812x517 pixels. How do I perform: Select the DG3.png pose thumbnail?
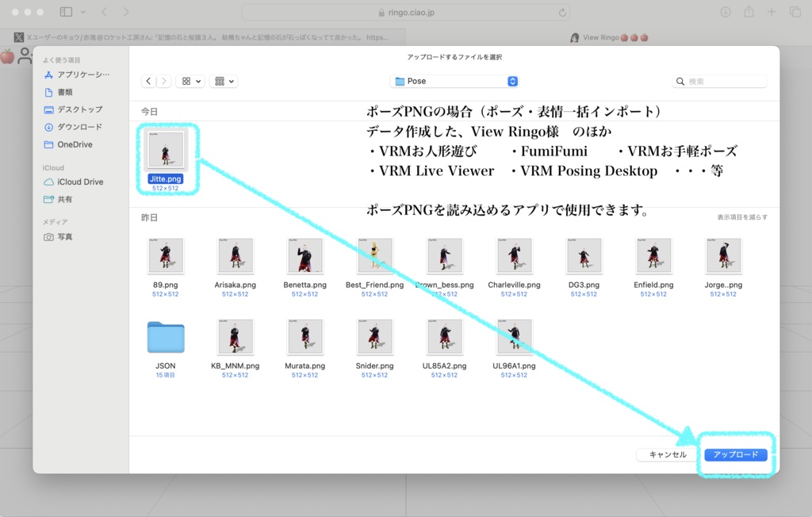[x=584, y=255]
